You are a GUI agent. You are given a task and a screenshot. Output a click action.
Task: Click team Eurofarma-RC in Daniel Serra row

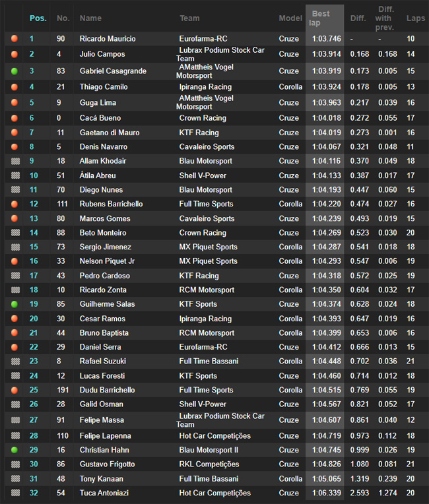[203, 347]
